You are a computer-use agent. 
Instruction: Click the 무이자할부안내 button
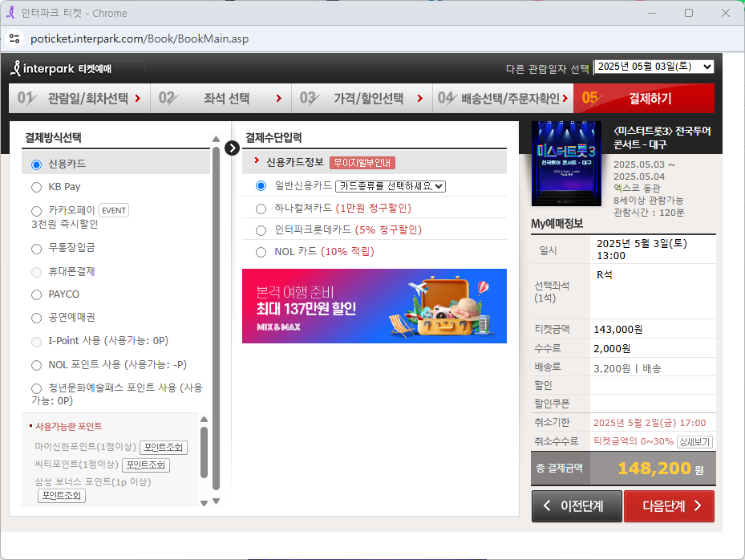pyautogui.click(x=362, y=163)
